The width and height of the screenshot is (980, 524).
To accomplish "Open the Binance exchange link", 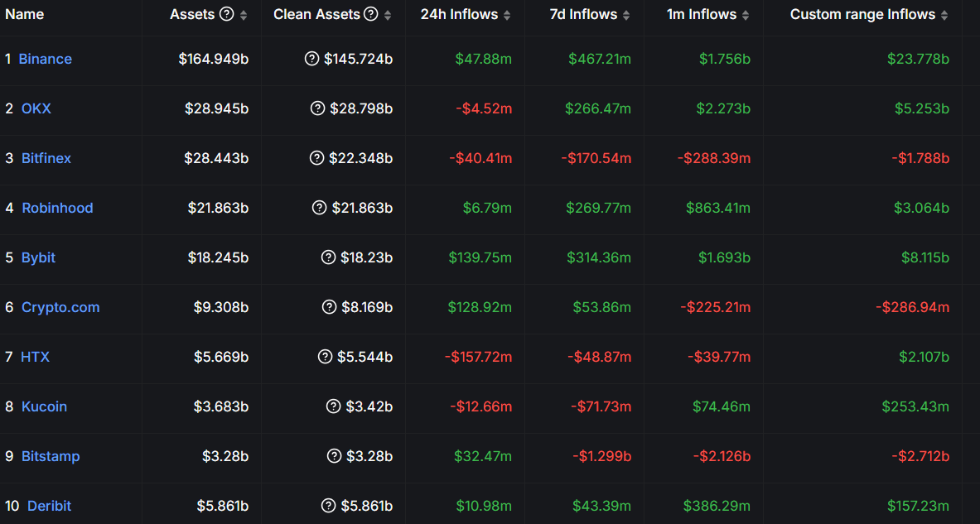I will click(x=45, y=59).
